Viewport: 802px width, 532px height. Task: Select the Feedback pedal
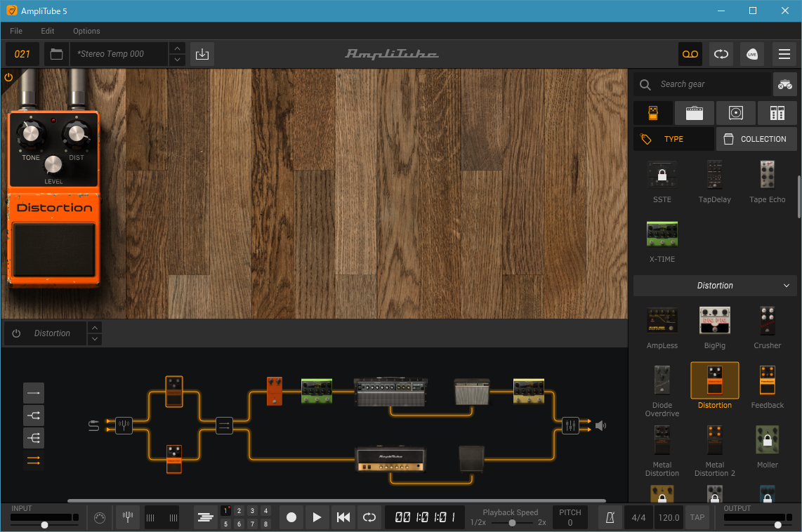pos(767,387)
